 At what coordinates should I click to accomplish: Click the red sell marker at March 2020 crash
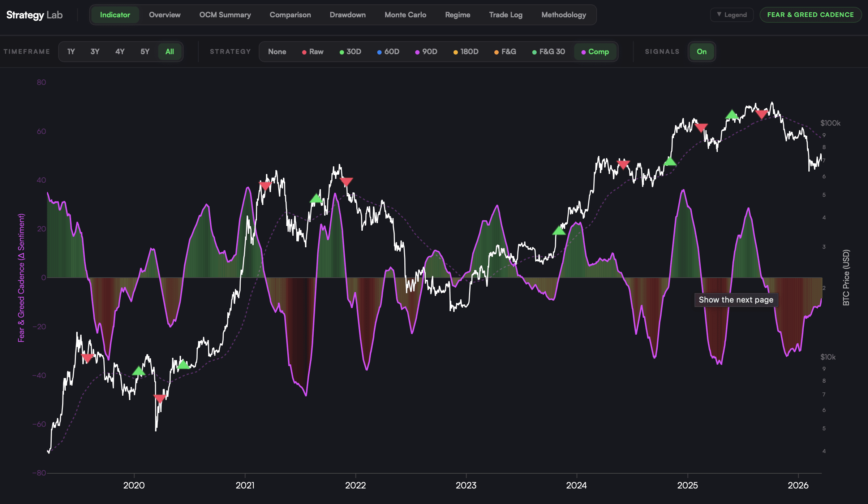[160, 399]
